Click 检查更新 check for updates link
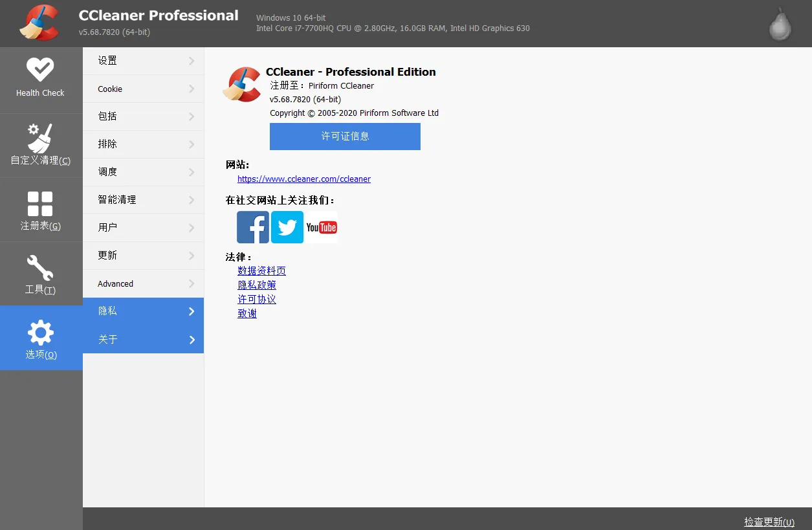 pyautogui.click(x=769, y=522)
